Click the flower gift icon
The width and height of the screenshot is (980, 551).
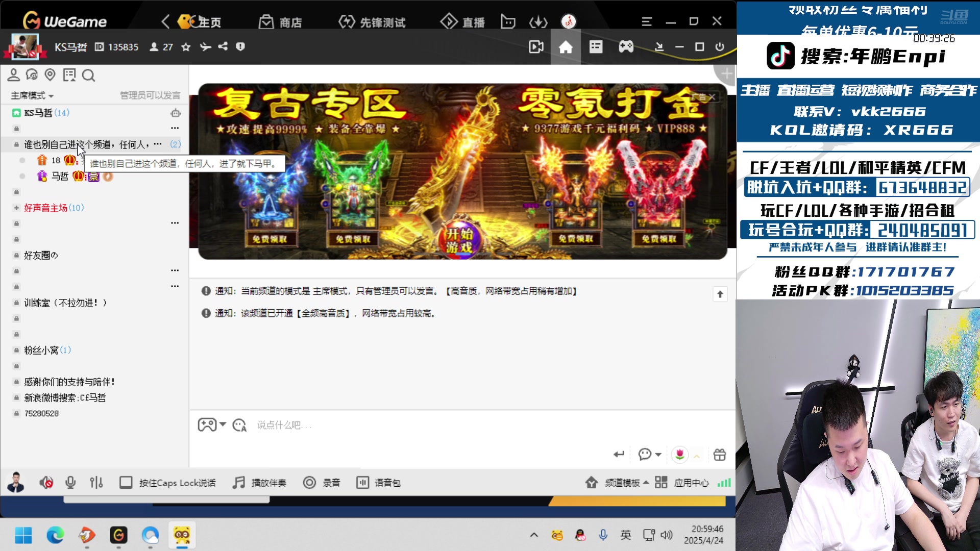(679, 454)
